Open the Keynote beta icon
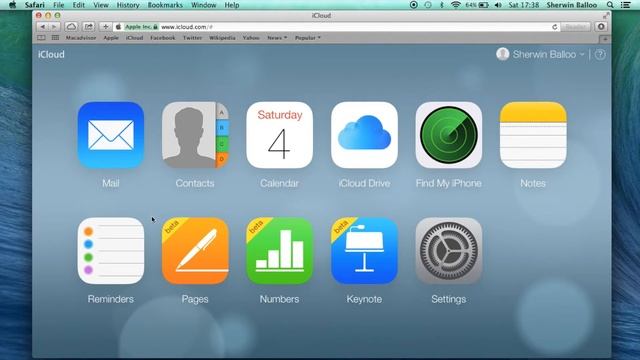 [x=364, y=251]
